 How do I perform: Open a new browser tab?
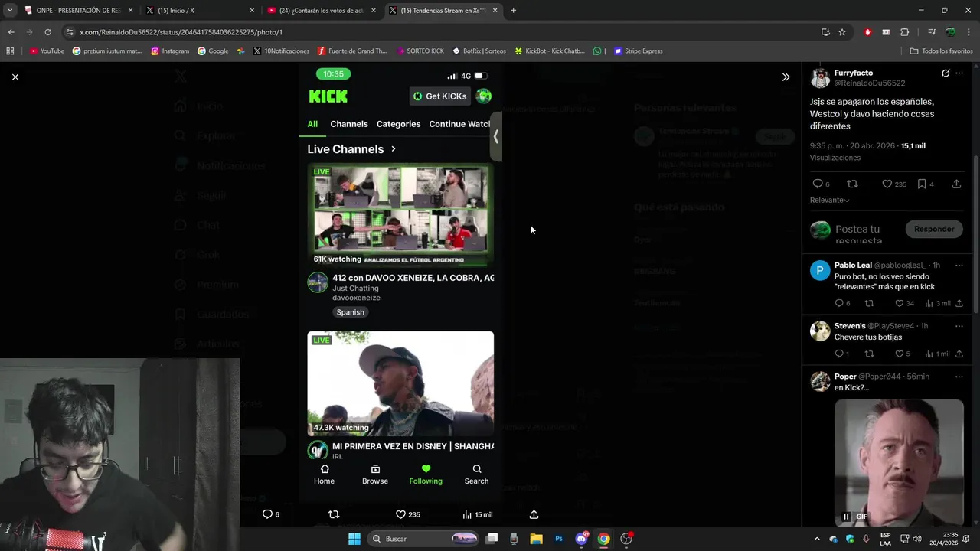[x=513, y=11]
